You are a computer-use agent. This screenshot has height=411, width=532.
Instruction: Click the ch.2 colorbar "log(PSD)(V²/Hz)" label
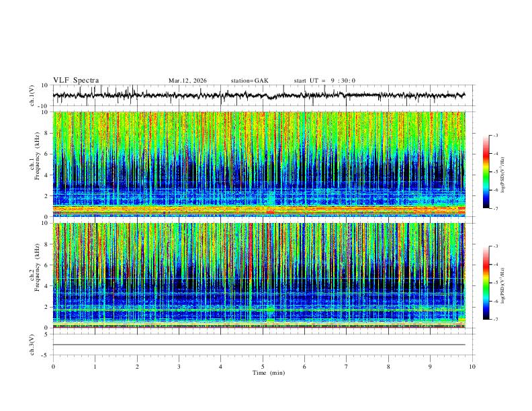(x=502, y=285)
